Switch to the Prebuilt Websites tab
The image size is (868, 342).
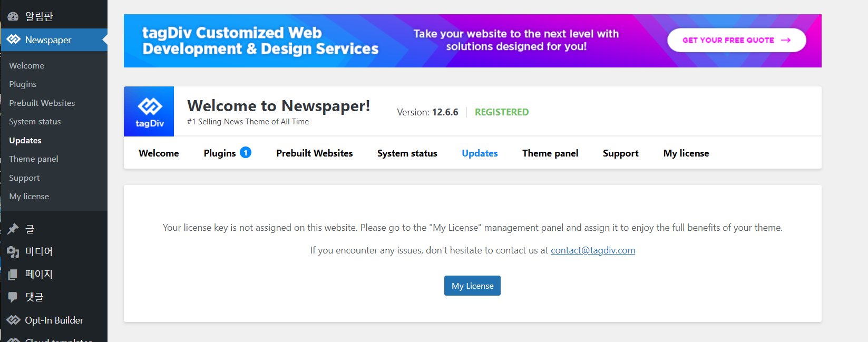click(315, 153)
